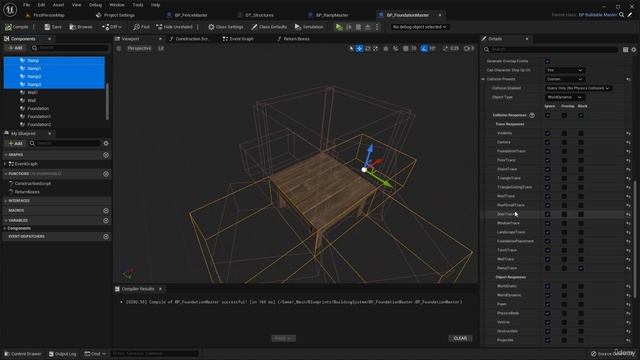Open the Output Log

click(62, 354)
